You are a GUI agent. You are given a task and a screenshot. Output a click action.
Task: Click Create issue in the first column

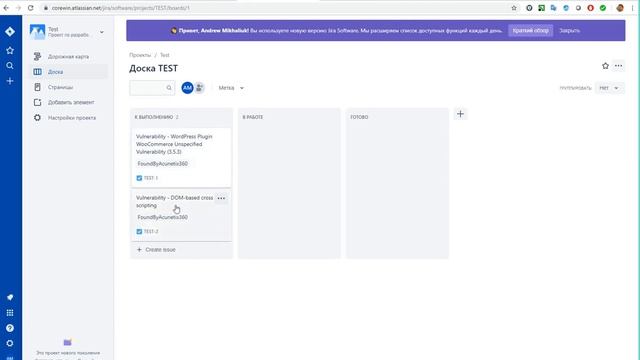[x=181, y=249]
